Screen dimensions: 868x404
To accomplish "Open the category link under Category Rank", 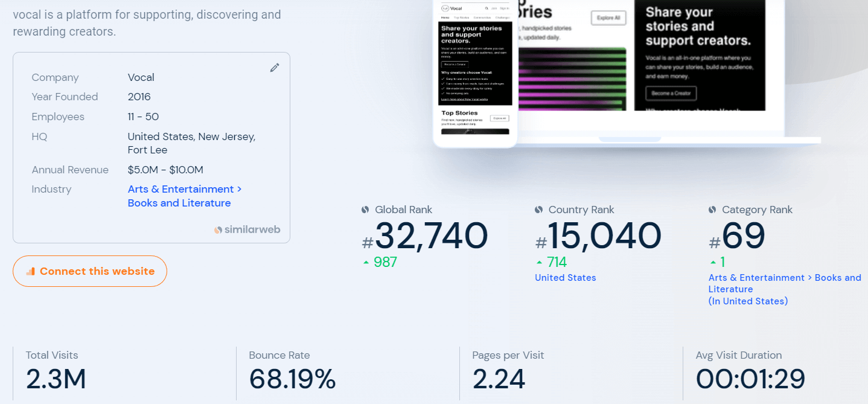I will point(784,283).
